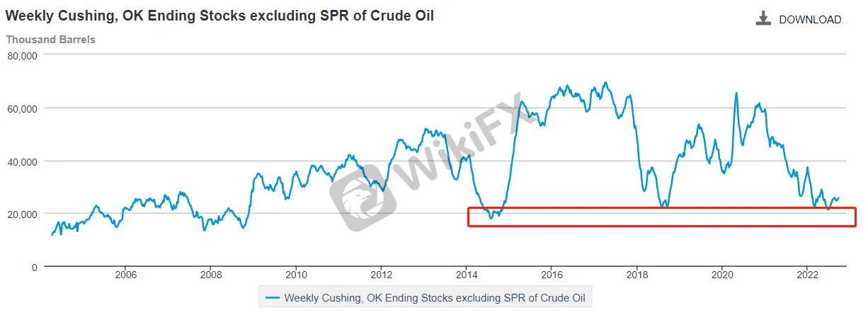Click the 2012 x-axis label

point(382,275)
